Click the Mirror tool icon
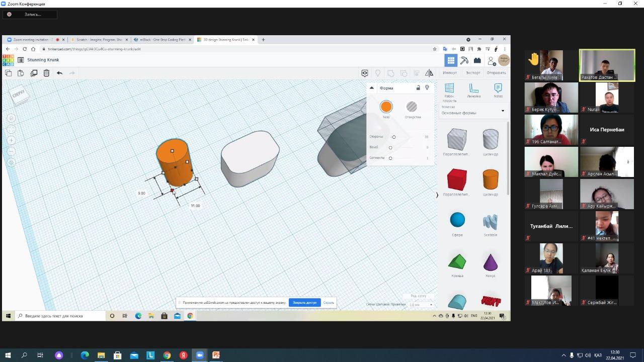This screenshot has width=644, height=362. (x=429, y=73)
